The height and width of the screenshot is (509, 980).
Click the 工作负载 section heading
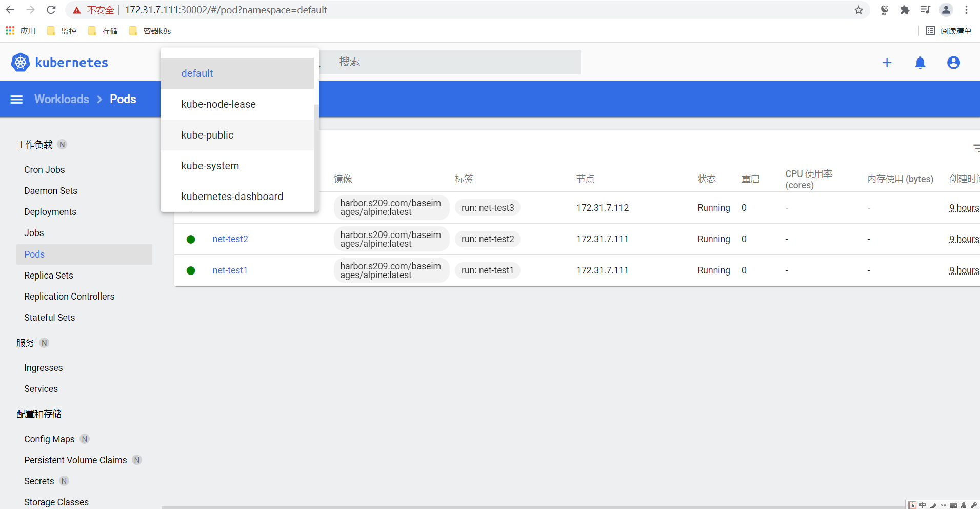point(34,145)
